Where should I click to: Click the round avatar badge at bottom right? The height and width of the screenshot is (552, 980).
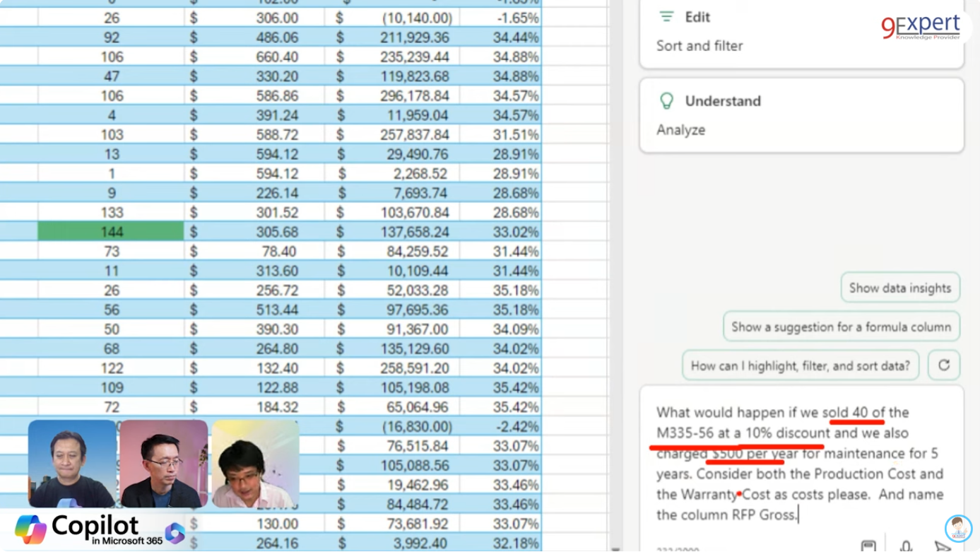click(x=958, y=529)
